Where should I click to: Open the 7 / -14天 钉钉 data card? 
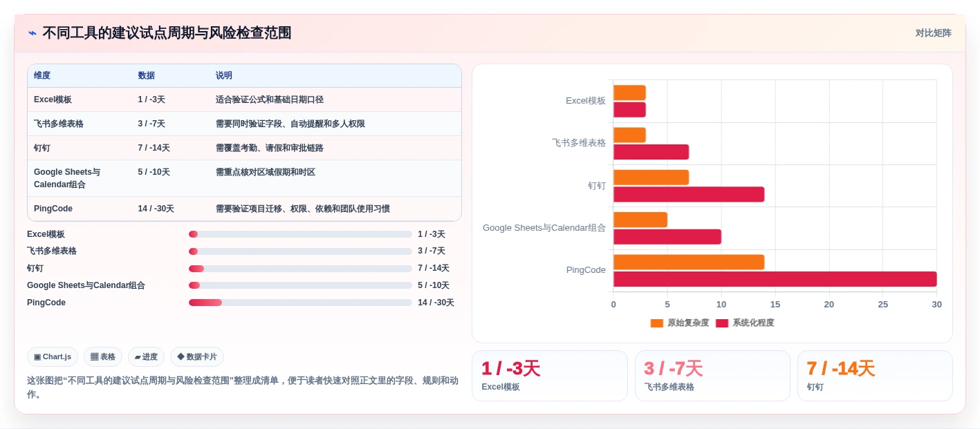click(x=875, y=376)
